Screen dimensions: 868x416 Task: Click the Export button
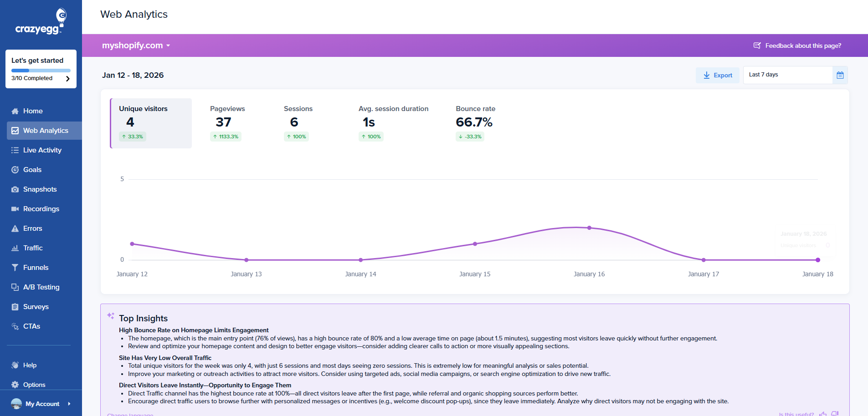pyautogui.click(x=717, y=75)
